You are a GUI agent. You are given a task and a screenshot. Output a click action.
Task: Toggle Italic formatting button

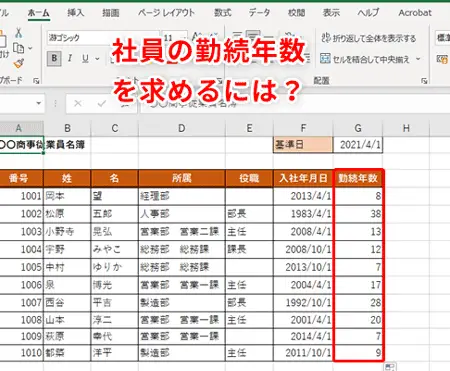click(70, 59)
